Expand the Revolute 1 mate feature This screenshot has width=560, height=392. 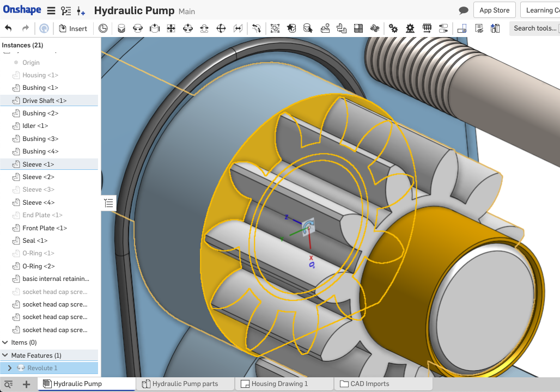pyautogui.click(x=9, y=368)
